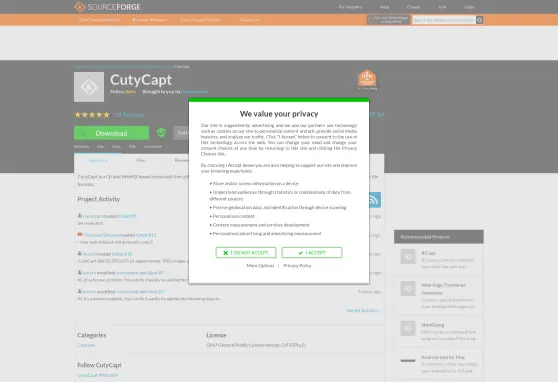Click the Windows platform label below Download
The image size is (558, 382).
point(81,146)
